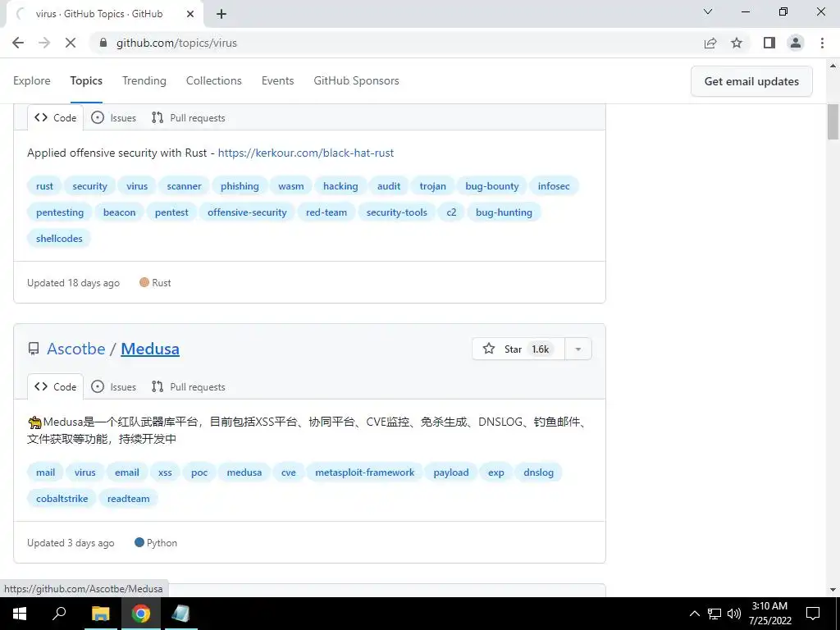Open File Explorer from the taskbar
The height and width of the screenshot is (630, 840).
100,614
